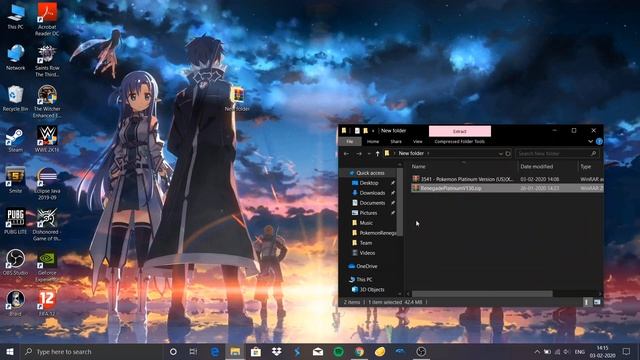Show hidden system tray icons
This screenshot has height=360, width=640.
coord(537,351)
